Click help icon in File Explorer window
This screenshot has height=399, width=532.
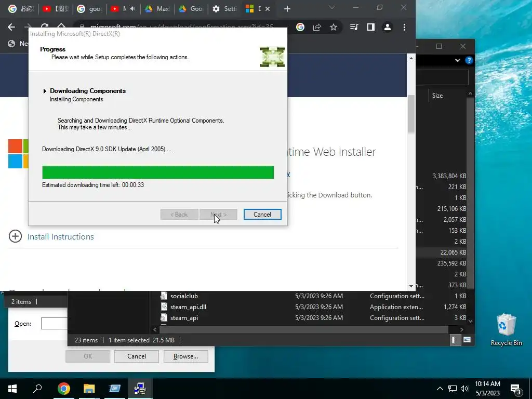(x=469, y=60)
